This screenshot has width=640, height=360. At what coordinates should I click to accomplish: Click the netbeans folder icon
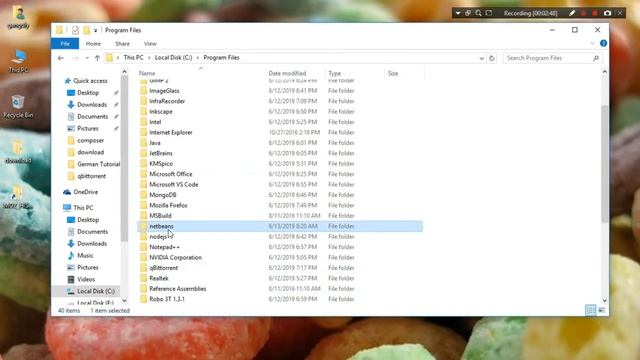tap(143, 226)
